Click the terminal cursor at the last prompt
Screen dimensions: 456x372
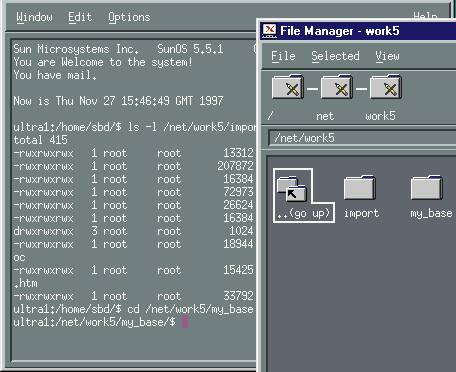185,322
